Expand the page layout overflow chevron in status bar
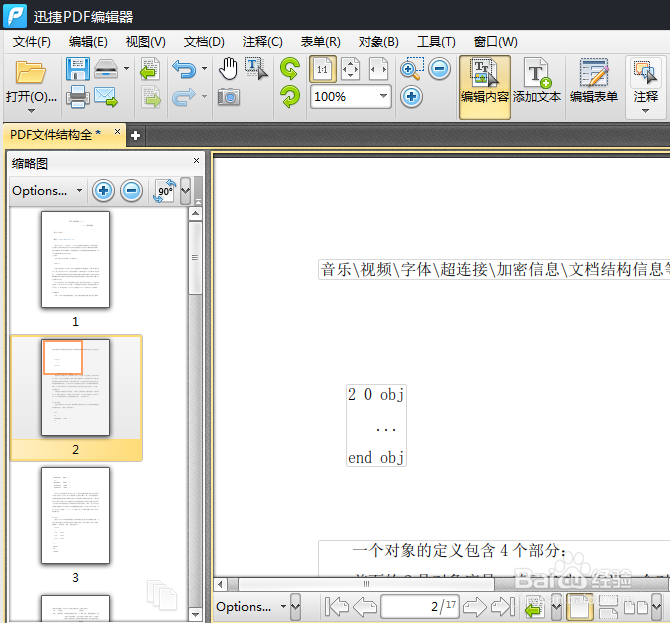Image resolution: width=670 pixels, height=623 pixels. point(657,607)
